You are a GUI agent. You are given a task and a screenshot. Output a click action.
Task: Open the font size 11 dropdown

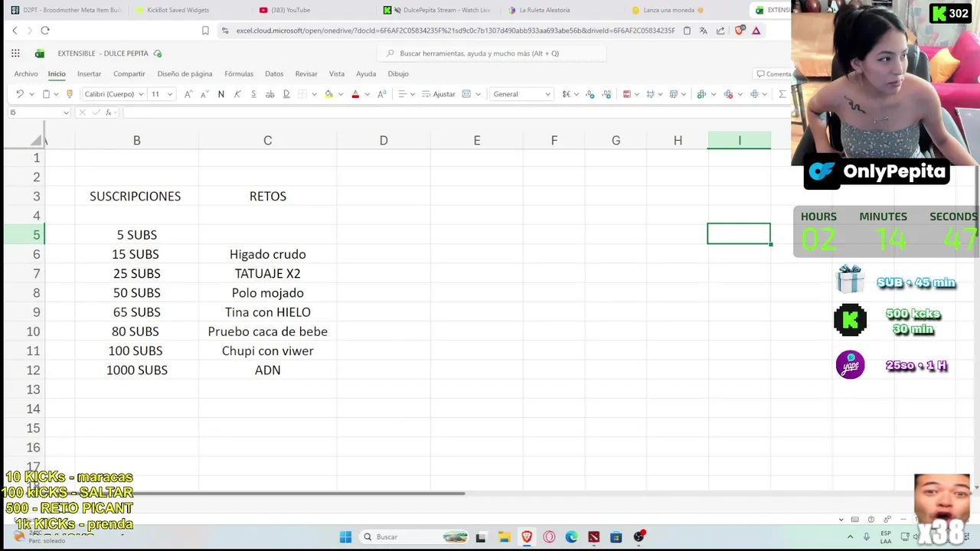pos(162,94)
